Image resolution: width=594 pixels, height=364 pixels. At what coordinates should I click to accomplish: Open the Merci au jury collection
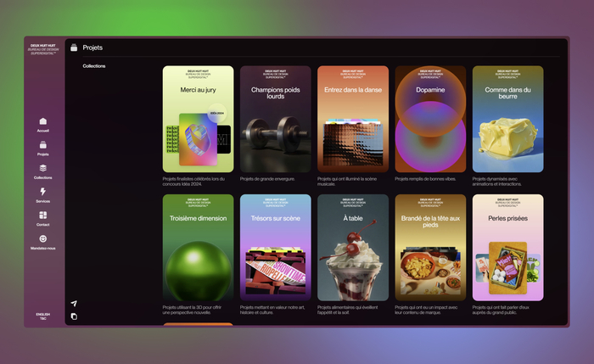point(198,119)
